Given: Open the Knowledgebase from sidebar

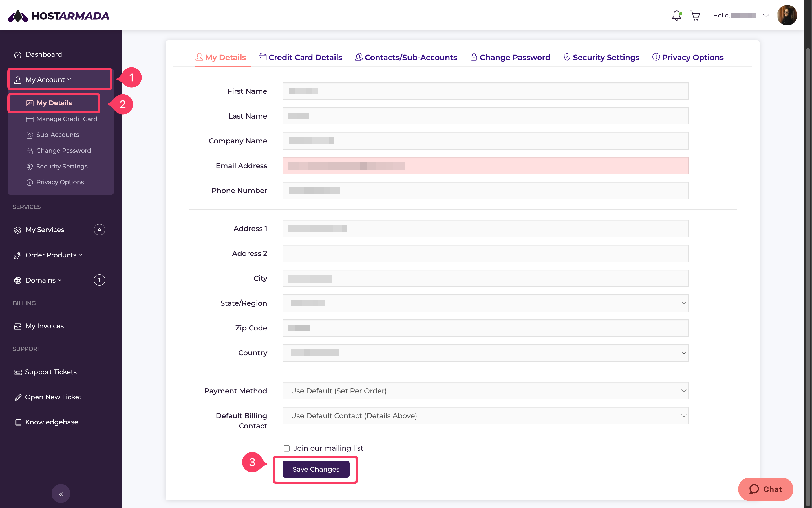Looking at the screenshot, I should (46, 422).
